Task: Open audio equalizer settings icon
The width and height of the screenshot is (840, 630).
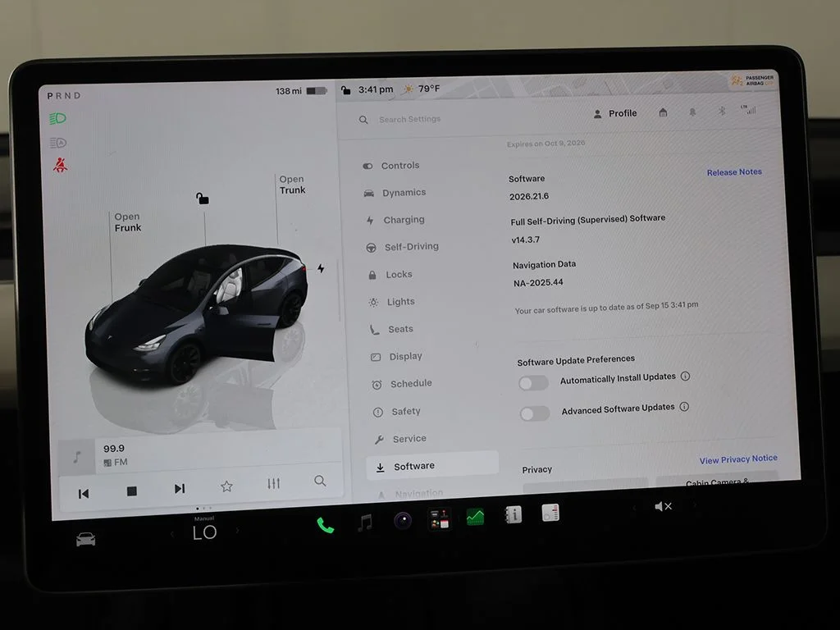Action: 273,484
